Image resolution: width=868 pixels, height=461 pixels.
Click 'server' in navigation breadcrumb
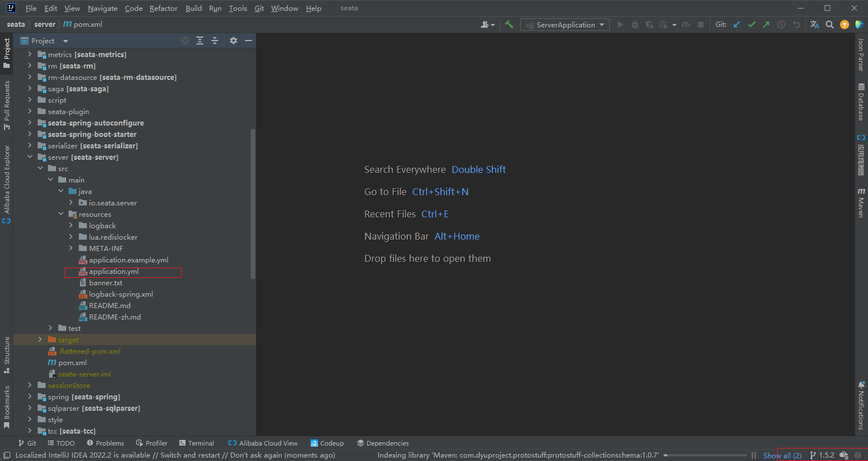45,25
